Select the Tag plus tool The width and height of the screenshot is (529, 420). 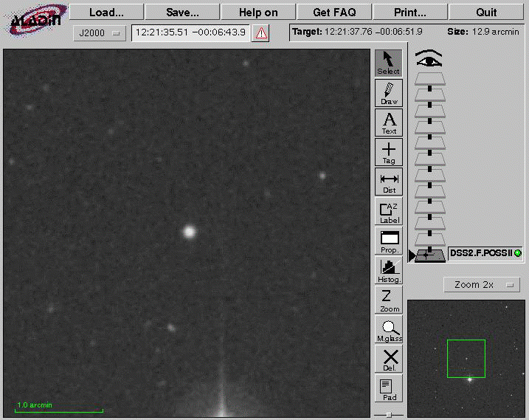coord(388,152)
